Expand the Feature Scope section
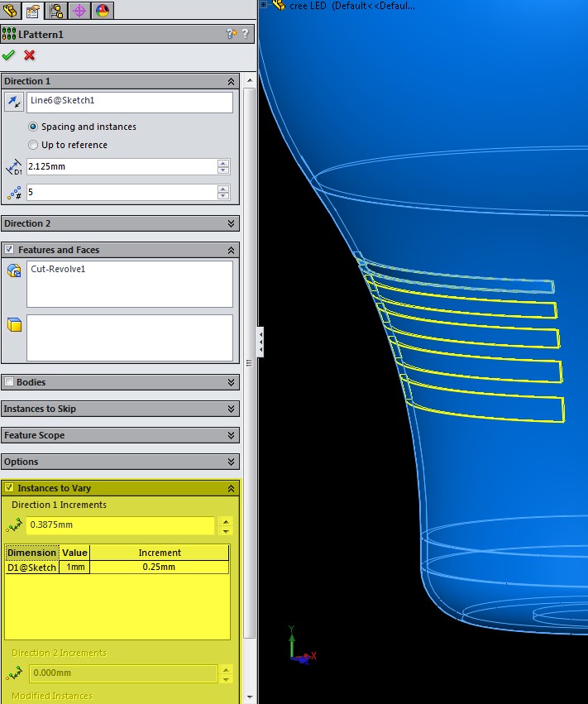This screenshot has height=704, width=588. click(231, 435)
